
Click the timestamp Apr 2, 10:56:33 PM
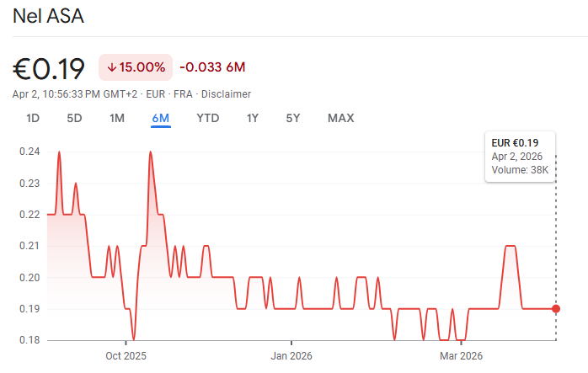coord(56,94)
